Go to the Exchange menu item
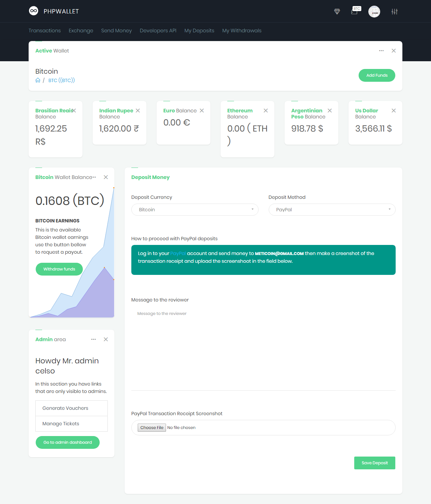Image resolution: width=431 pixels, height=504 pixels. [81, 31]
